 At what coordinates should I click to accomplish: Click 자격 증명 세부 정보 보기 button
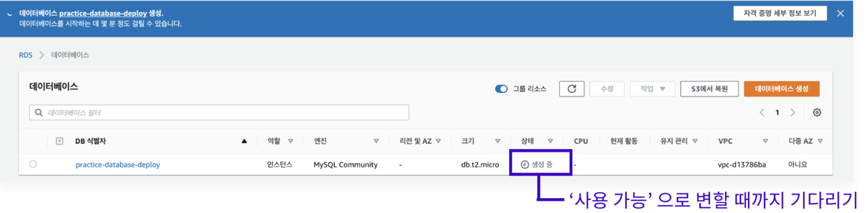click(x=779, y=14)
